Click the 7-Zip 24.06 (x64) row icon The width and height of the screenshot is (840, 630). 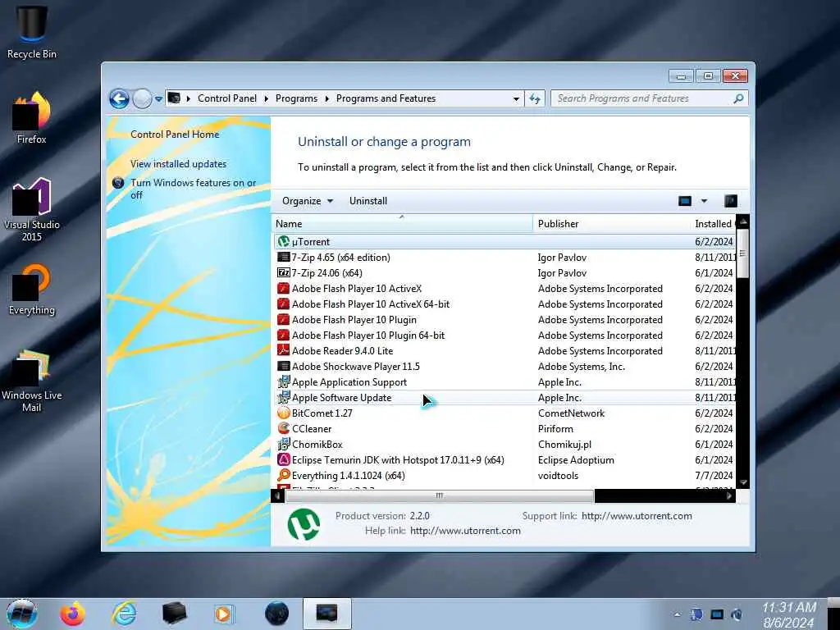tap(283, 272)
